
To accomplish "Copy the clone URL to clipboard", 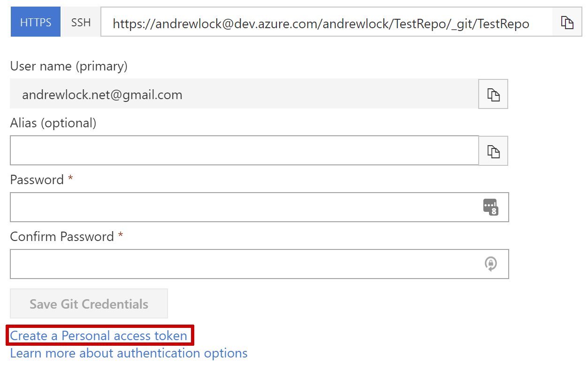I will pyautogui.click(x=567, y=22).
